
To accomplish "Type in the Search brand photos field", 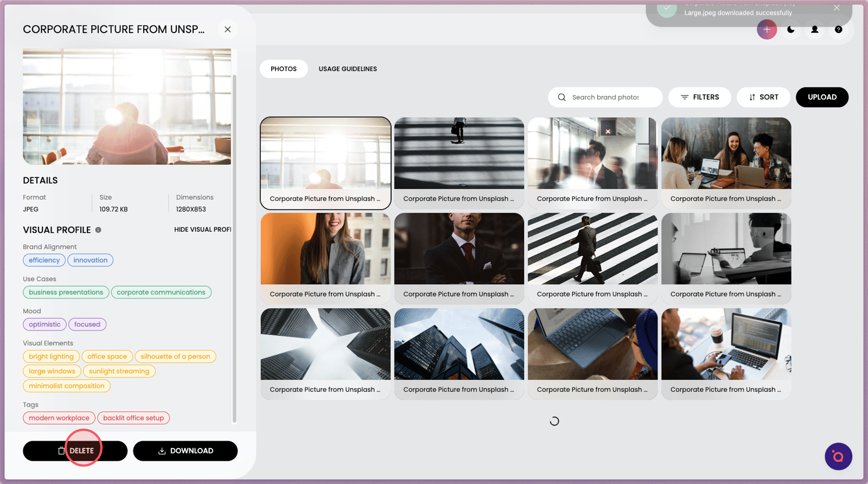I will click(x=610, y=97).
